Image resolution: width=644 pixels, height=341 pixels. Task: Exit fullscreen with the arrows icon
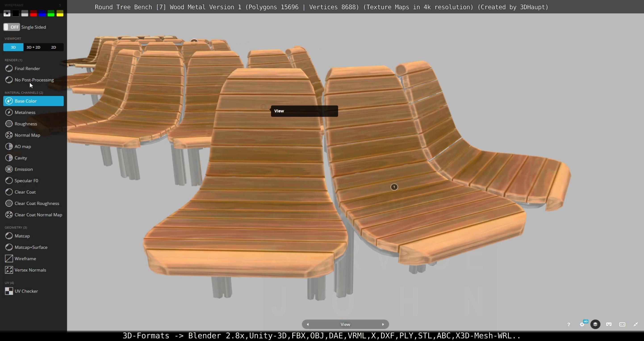coord(636,324)
